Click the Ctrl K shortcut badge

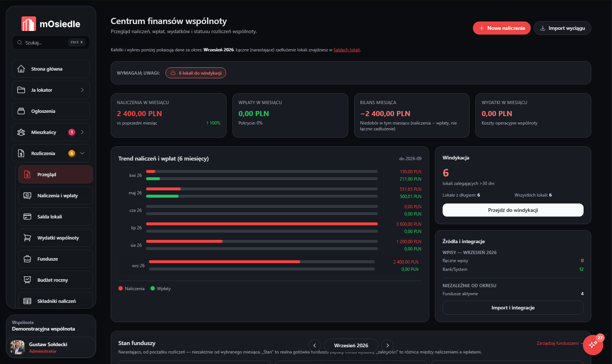coord(76,42)
